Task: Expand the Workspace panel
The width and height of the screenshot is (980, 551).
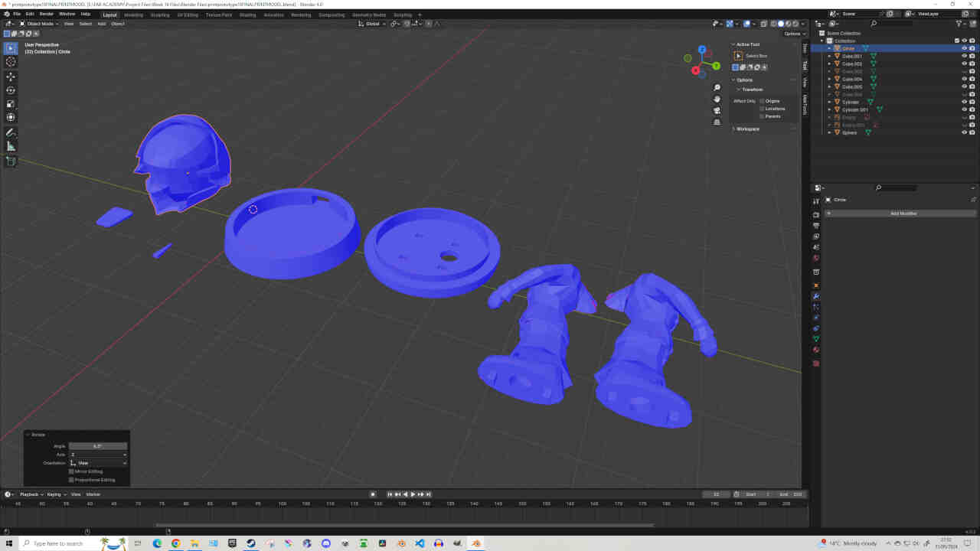Action: pos(746,129)
